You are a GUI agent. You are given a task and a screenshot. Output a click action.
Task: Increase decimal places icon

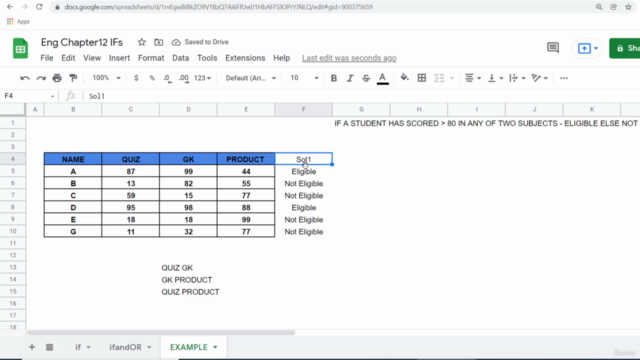184,78
